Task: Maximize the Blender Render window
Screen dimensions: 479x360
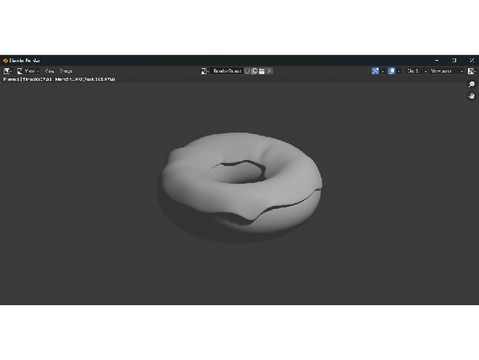Action: pyautogui.click(x=454, y=60)
